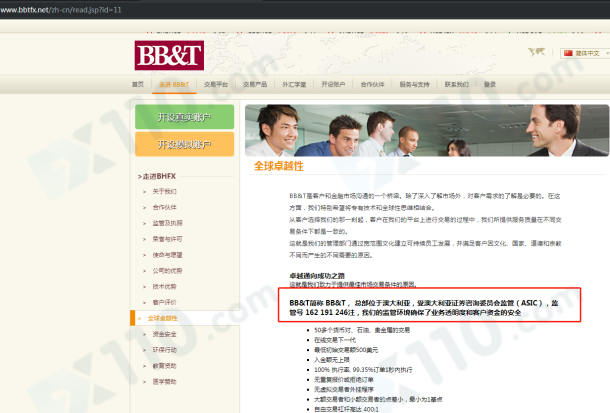Image resolution: width=610 pixels, height=413 pixels.
Task: Click the bullet mentioning 500美元
Action: 346,350
